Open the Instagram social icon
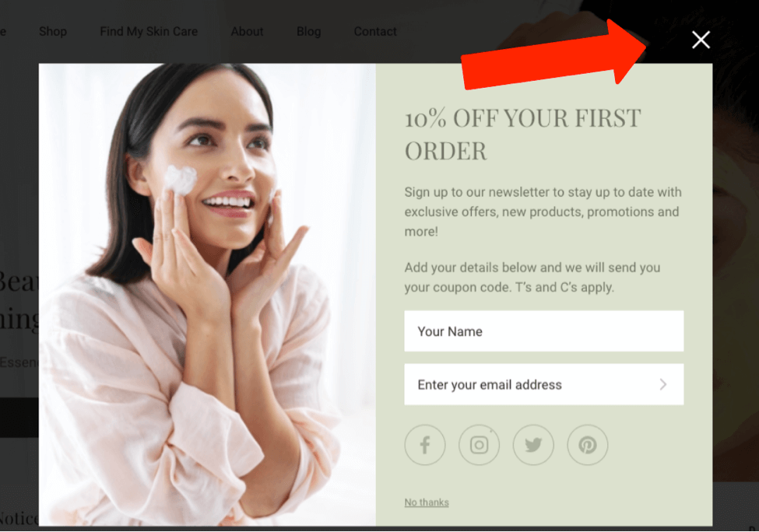The image size is (759, 532). pos(480,445)
